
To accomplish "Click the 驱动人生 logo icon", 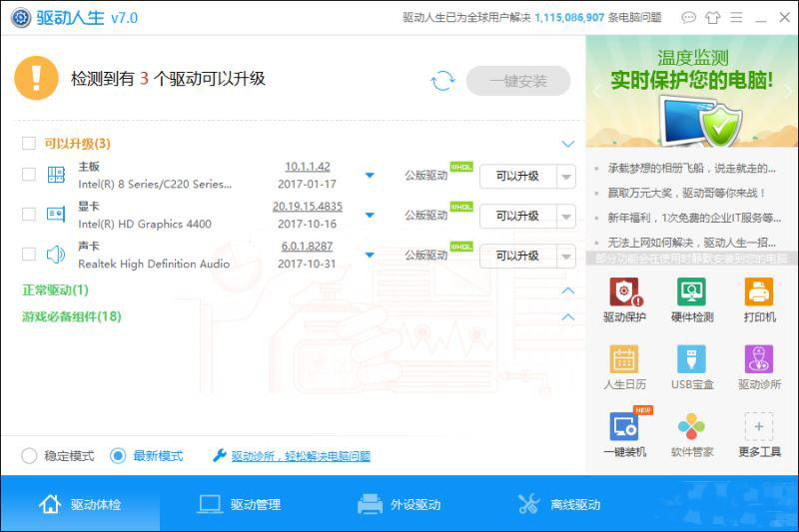I will pyautogui.click(x=20, y=18).
